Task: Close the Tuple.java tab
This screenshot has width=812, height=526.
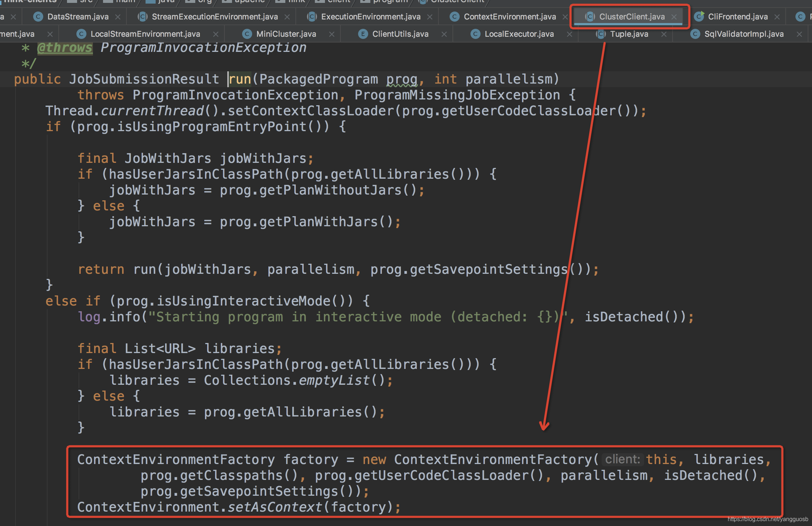Action: (x=664, y=34)
